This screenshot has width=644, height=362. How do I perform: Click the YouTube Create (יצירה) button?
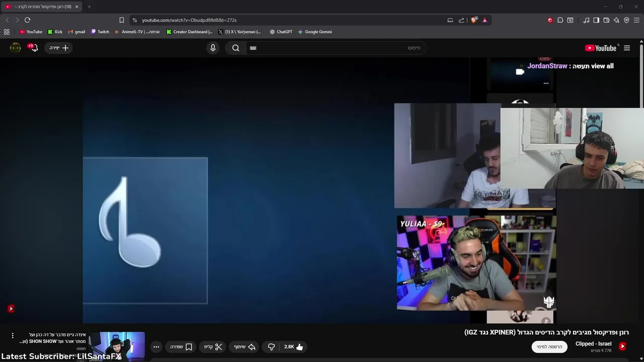coord(59,48)
